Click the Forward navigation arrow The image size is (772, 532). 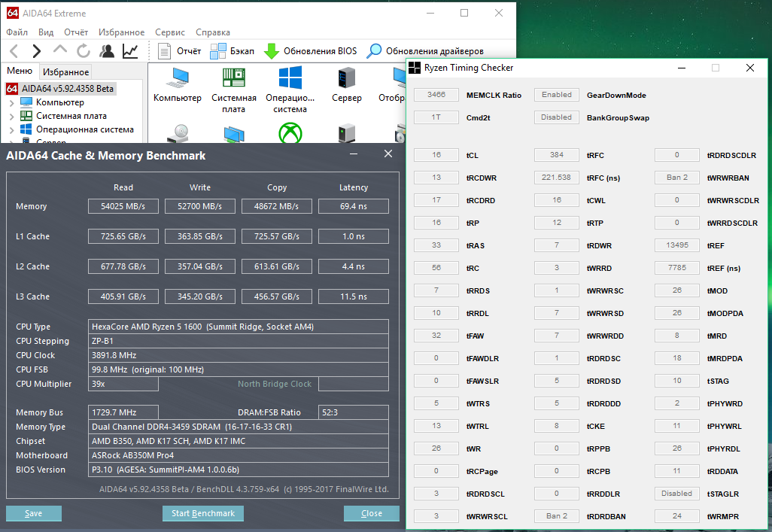(x=37, y=51)
